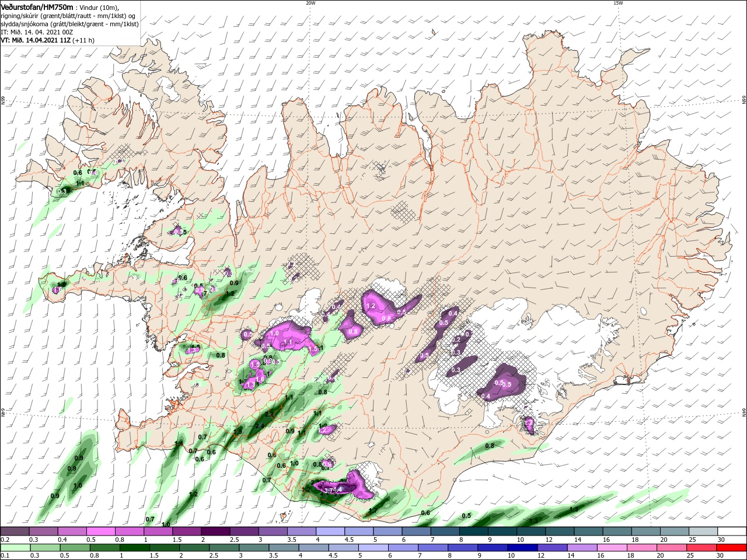Select the grey-teal 16 snow-scale swatch
This screenshot has width=747, height=560.
click(617, 531)
